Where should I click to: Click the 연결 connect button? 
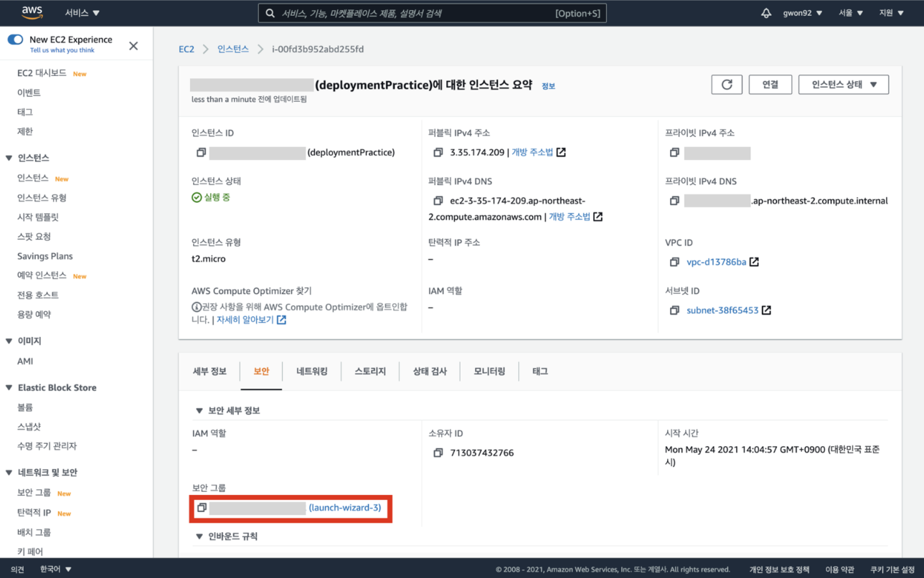coord(770,85)
